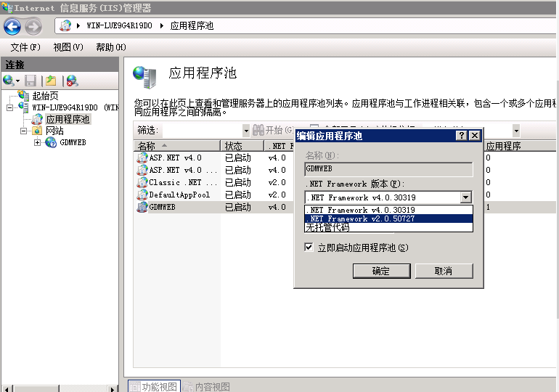
Task: Collapse the 网站 tree node
Action: 24,131
